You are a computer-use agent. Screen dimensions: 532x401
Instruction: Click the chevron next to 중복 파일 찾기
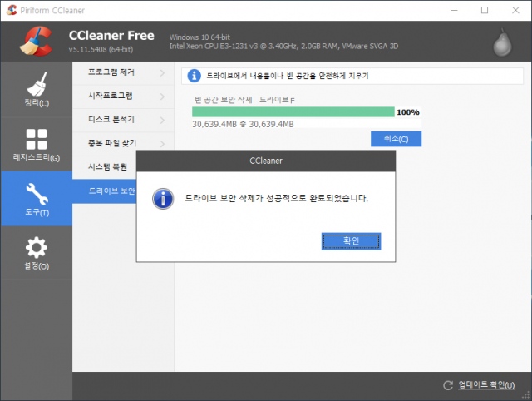click(x=163, y=144)
